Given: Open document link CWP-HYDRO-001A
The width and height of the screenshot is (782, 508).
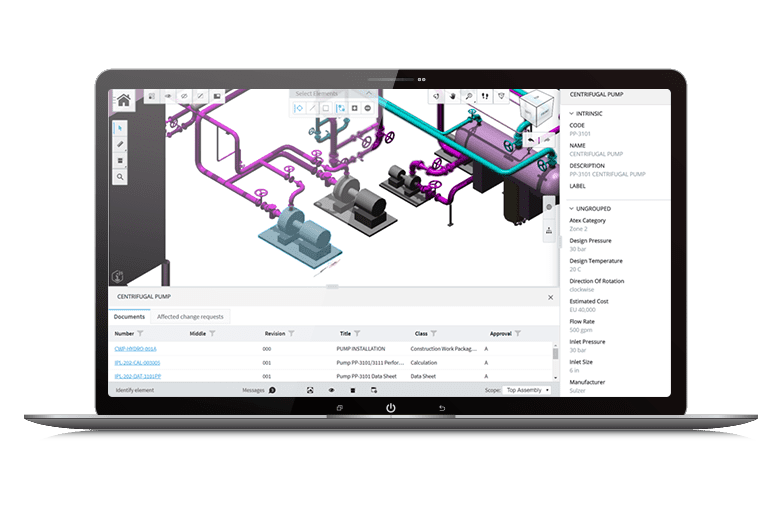Looking at the screenshot, I should click(x=137, y=348).
